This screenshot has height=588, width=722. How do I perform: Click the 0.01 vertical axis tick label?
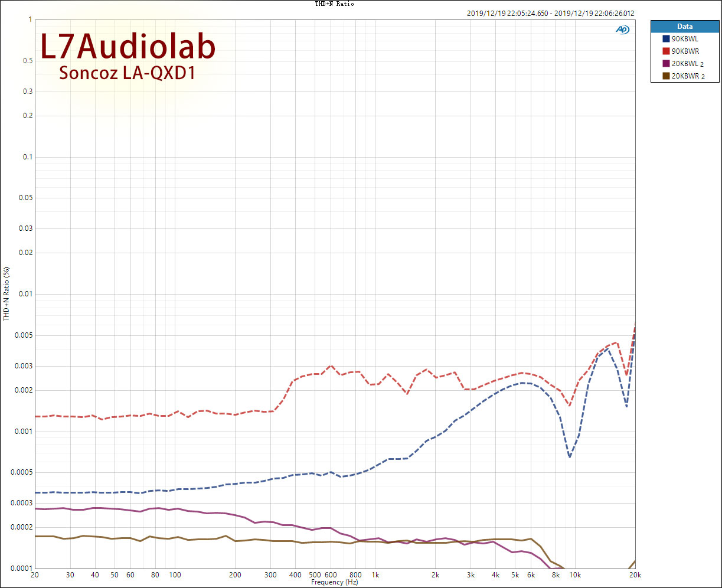[x=25, y=294]
